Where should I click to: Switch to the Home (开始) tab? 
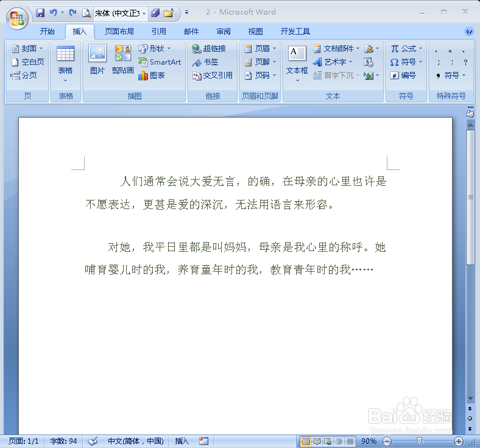tap(47, 31)
